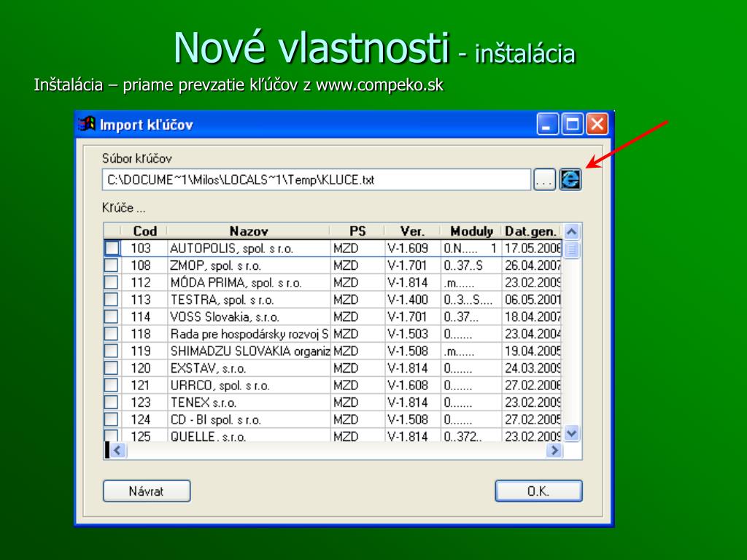
Task: Click the Internet Explorer download keys icon
Action: click(570, 179)
